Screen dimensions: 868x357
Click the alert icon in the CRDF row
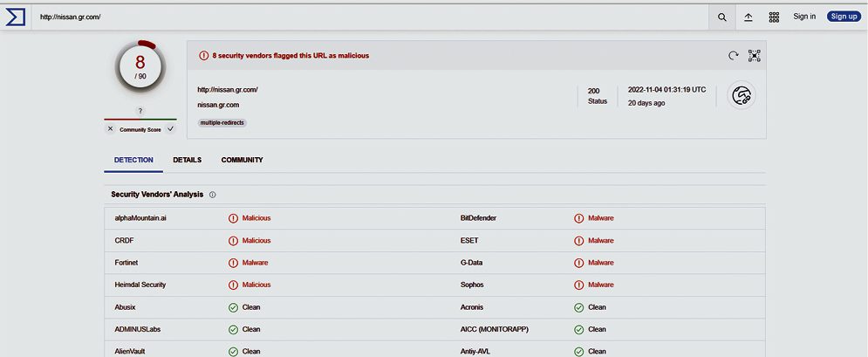(233, 240)
